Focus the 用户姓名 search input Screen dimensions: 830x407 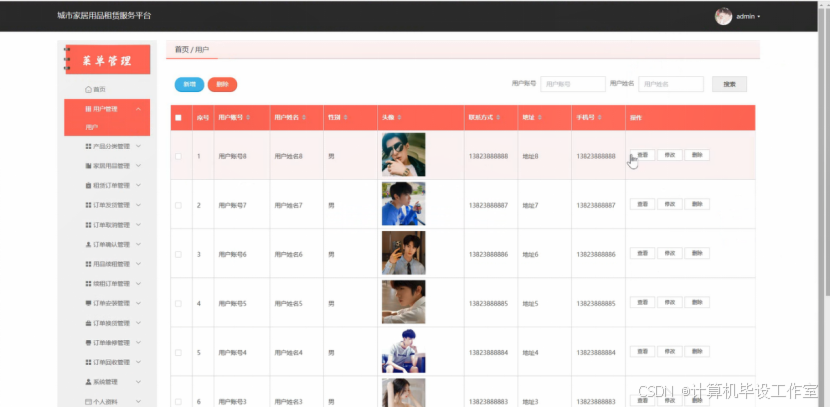[x=671, y=84]
